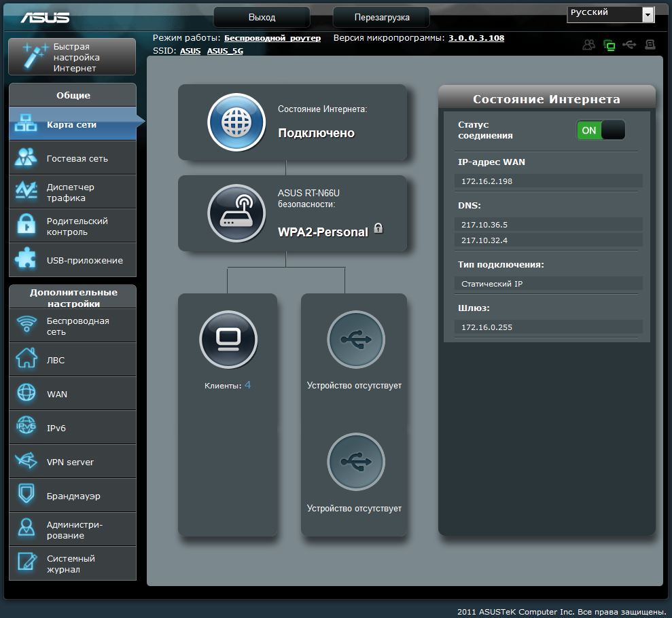Image resolution: width=672 pixels, height=618 pixels.
Task: Click the Системный журнал notepad icon
Action: tap(26, 562)
